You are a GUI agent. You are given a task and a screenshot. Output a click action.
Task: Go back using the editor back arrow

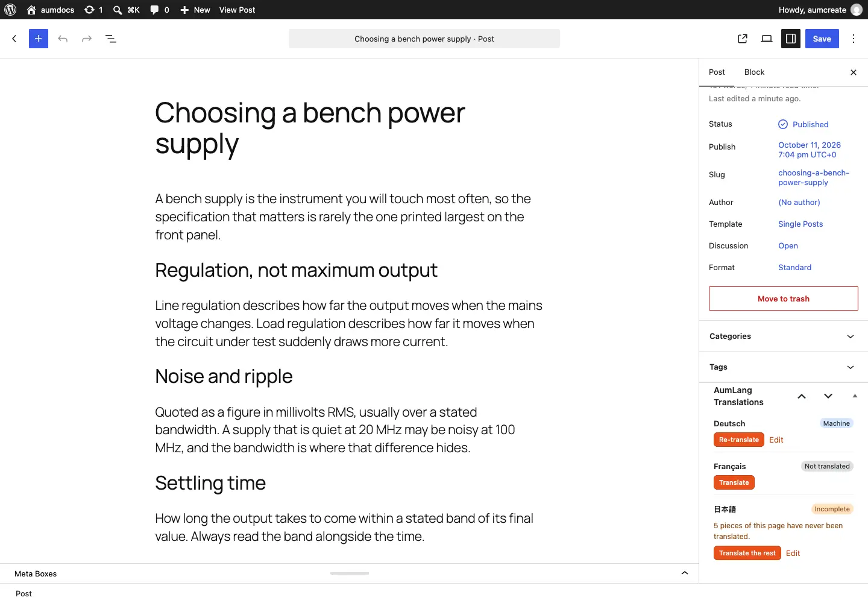click(x=14, y=39)
